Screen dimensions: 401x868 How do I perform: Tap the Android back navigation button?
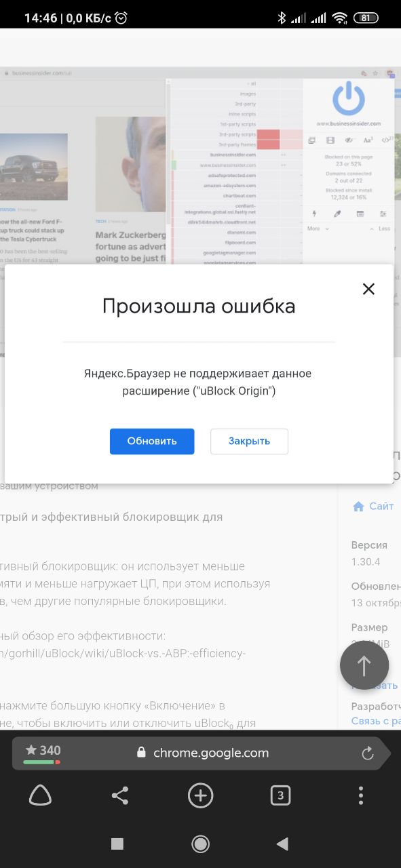click(x=283, y=844)
